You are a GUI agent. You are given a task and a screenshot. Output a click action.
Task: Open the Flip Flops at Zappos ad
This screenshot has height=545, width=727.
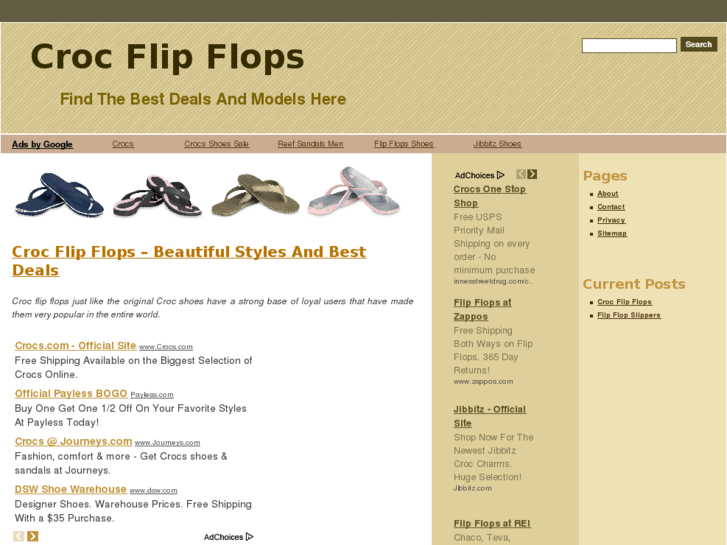tap(482, 309)
